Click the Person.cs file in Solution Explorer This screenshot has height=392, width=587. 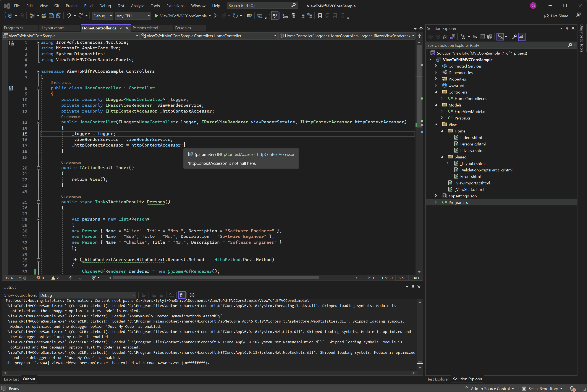(463, 118)
